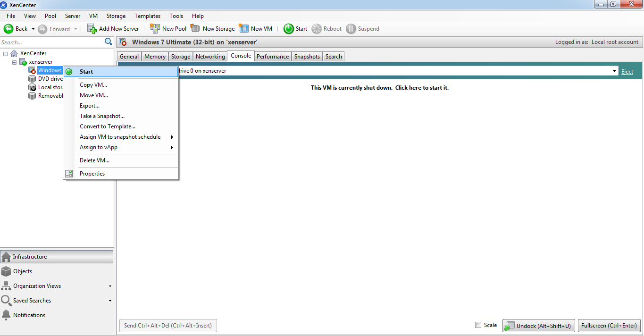Switch to the Networking tab
The image size is (644, 336).
tap(210, 57)
